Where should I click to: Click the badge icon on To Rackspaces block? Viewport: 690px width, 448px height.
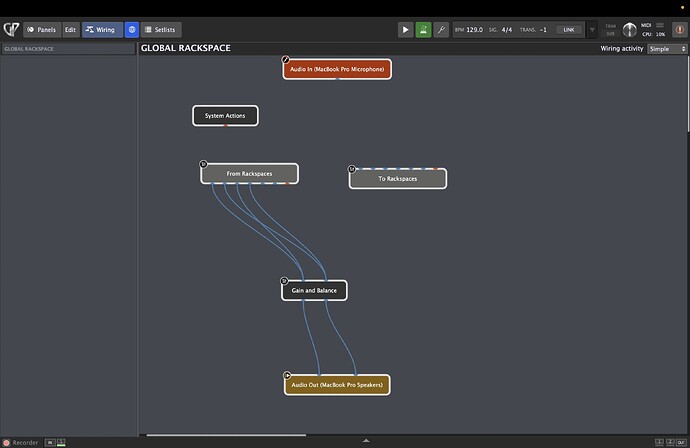pyautogui.click(x=352, y=169)
